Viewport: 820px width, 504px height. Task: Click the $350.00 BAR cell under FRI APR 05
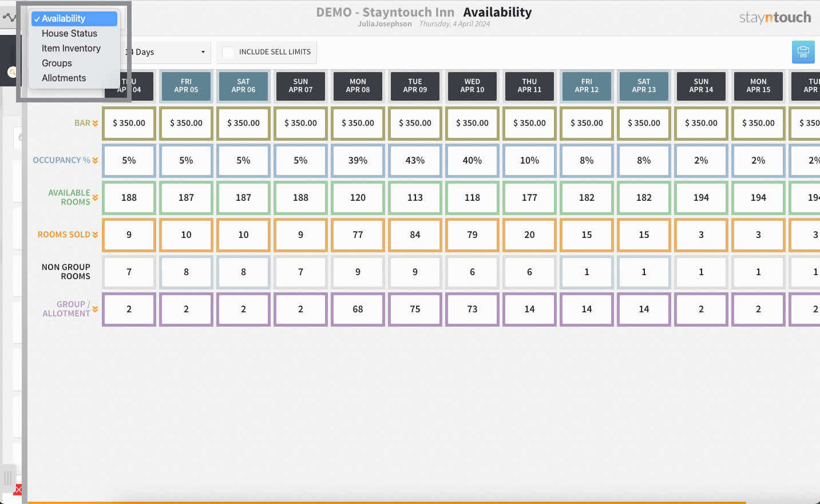186,123
